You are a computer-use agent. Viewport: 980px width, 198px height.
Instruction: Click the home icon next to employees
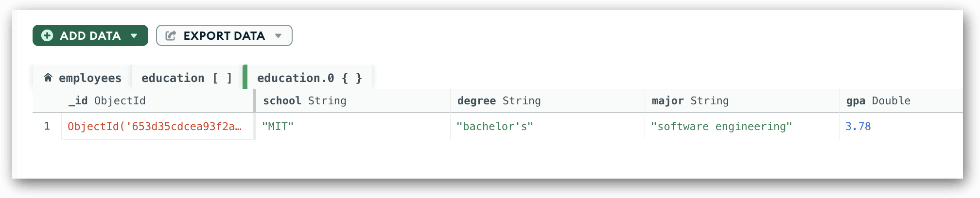(48, 78)
